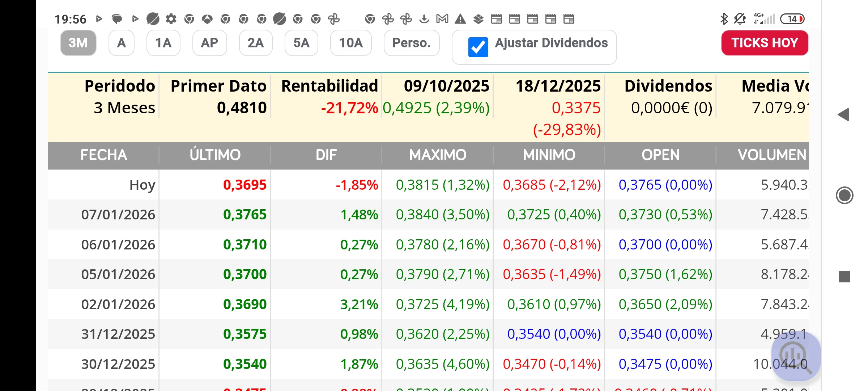Sort by the FECHA column header

point(103,155)
